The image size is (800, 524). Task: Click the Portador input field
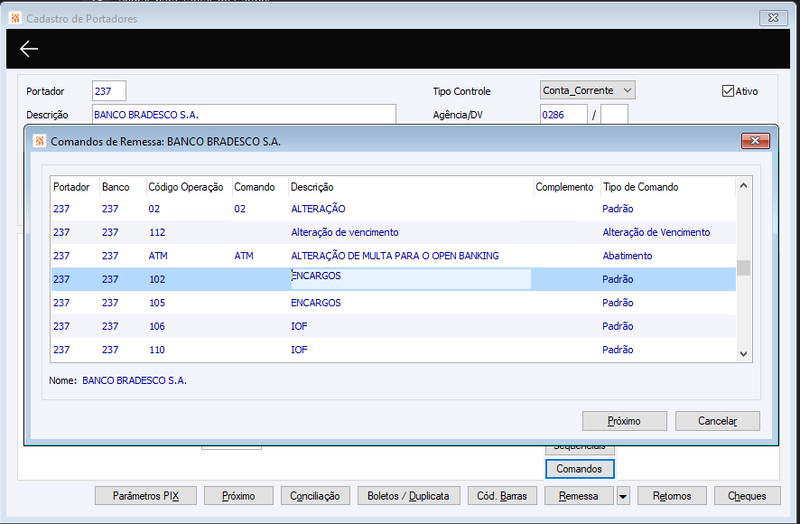pos(109,91)
